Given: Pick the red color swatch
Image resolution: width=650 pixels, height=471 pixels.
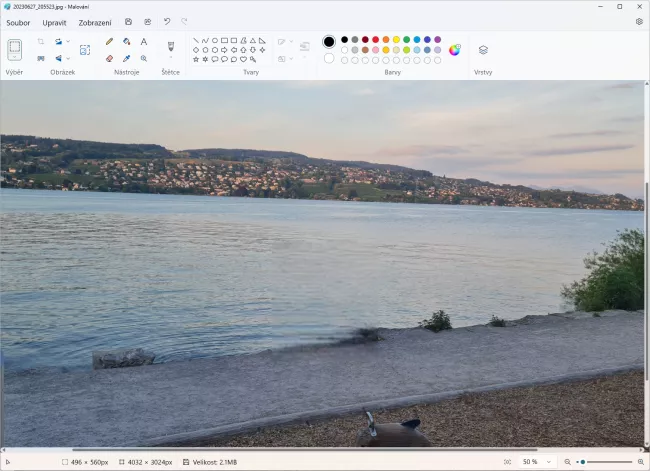Looking at the screenshot, I should click(x=375, y=40).
